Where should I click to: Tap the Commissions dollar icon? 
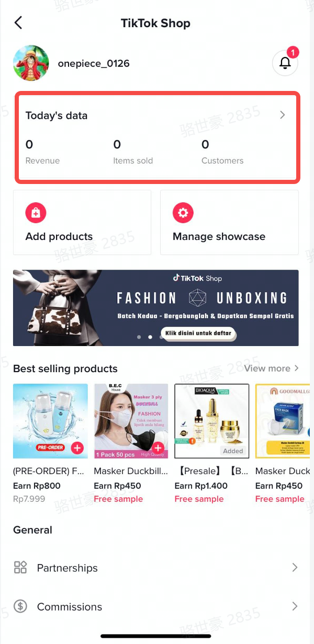(x=20, y=606)
